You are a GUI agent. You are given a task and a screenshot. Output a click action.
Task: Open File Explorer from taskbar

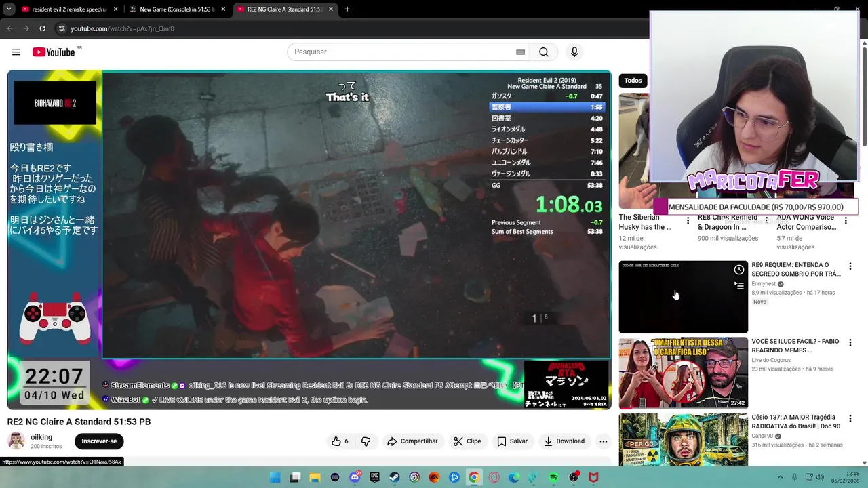tap(315, 478)
